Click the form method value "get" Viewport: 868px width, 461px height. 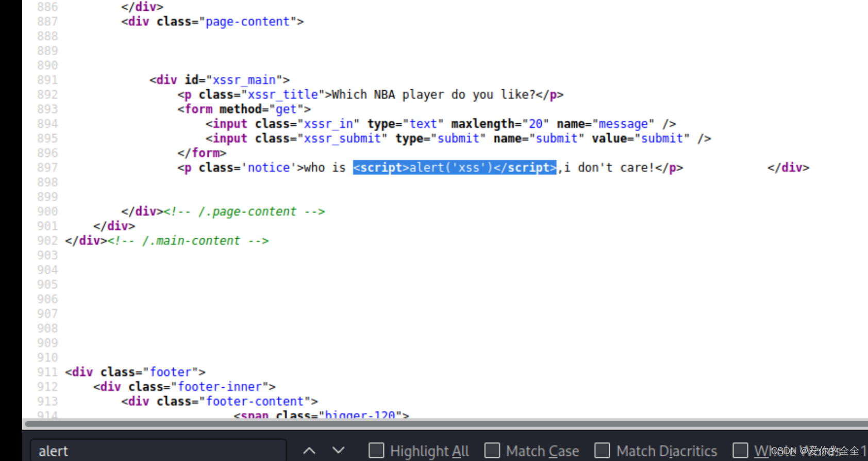(286, 109)
